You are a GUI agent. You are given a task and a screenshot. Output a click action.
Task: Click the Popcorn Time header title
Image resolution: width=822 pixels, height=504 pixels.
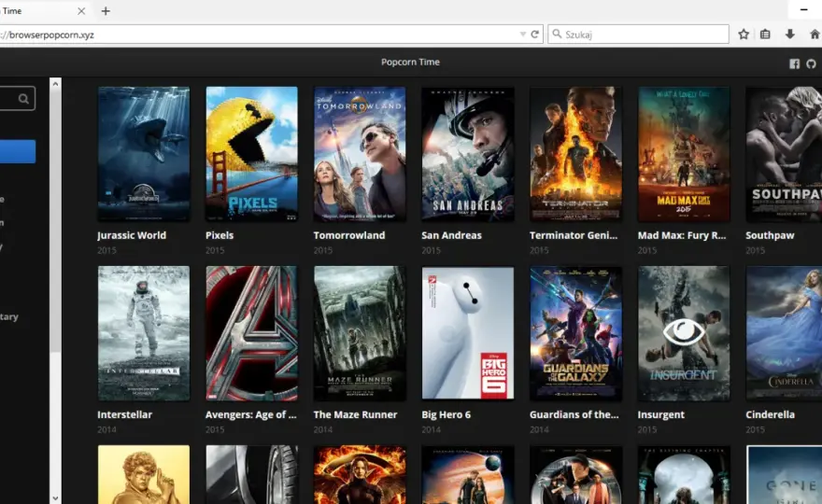click(x=410, y=62)
